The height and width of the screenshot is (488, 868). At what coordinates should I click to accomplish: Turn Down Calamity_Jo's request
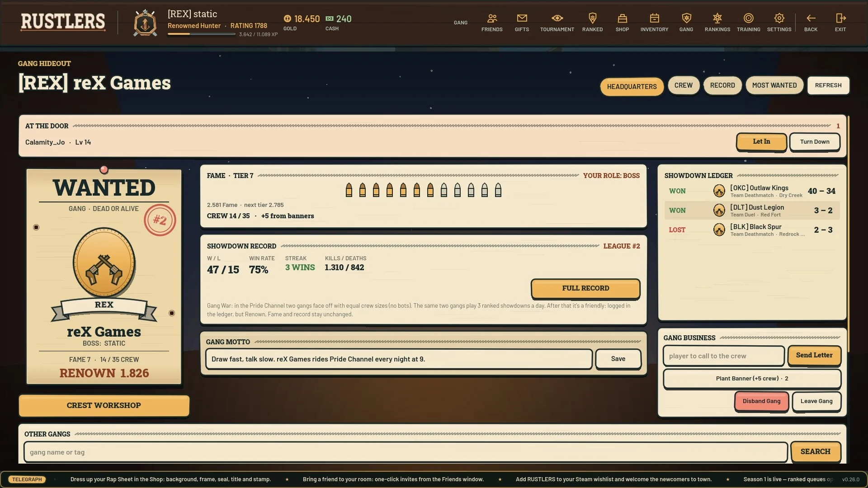pos(815,142)
